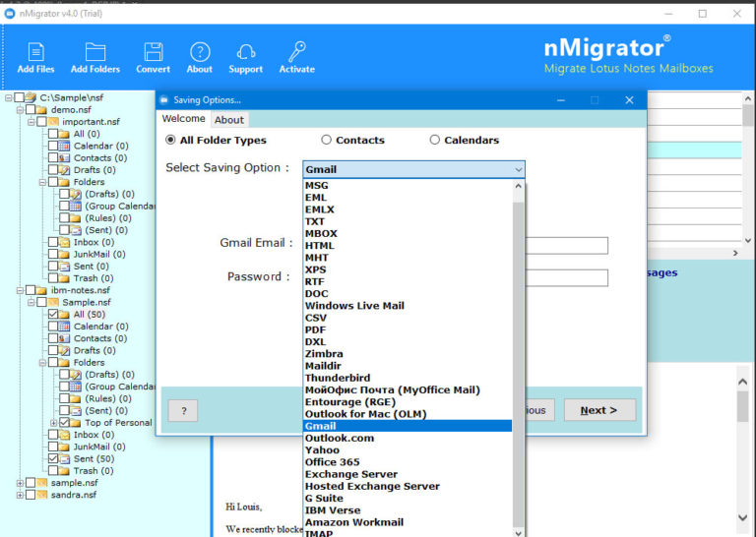Click the important.nsf mailbox icon
Image resolution: width=756 pixels, height=537 pixels.
tap(53, 122)
